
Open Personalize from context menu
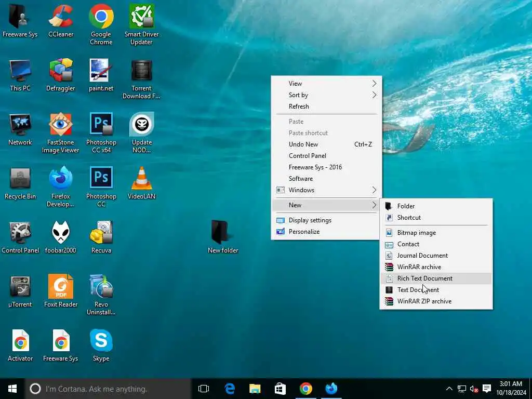(326, 232)
